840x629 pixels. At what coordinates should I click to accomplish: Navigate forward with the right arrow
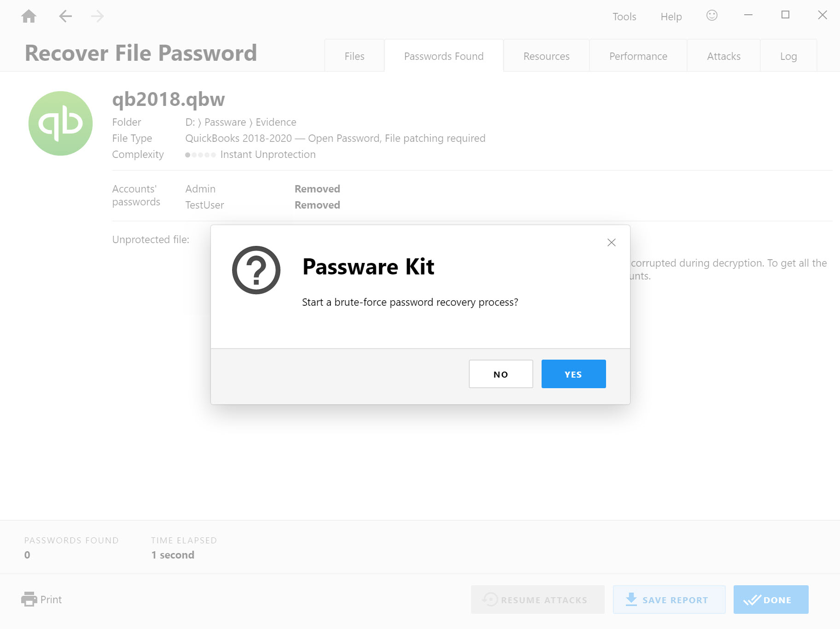97,17
